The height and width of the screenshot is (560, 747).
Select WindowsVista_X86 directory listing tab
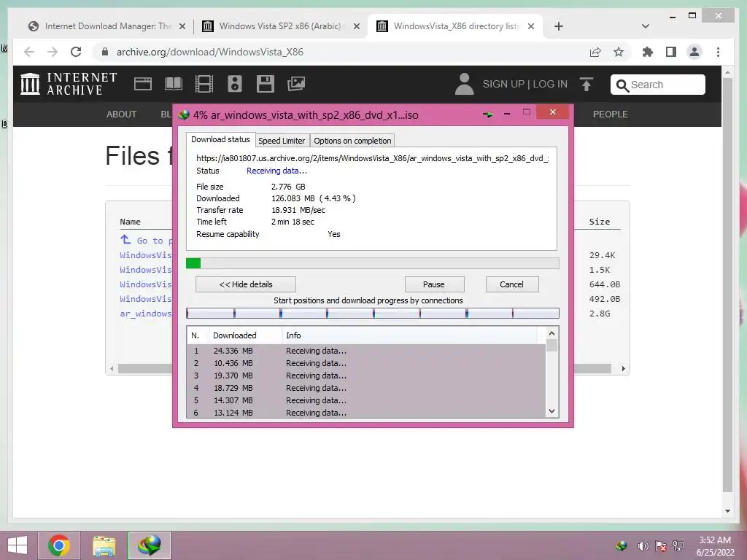coord(457,26)
